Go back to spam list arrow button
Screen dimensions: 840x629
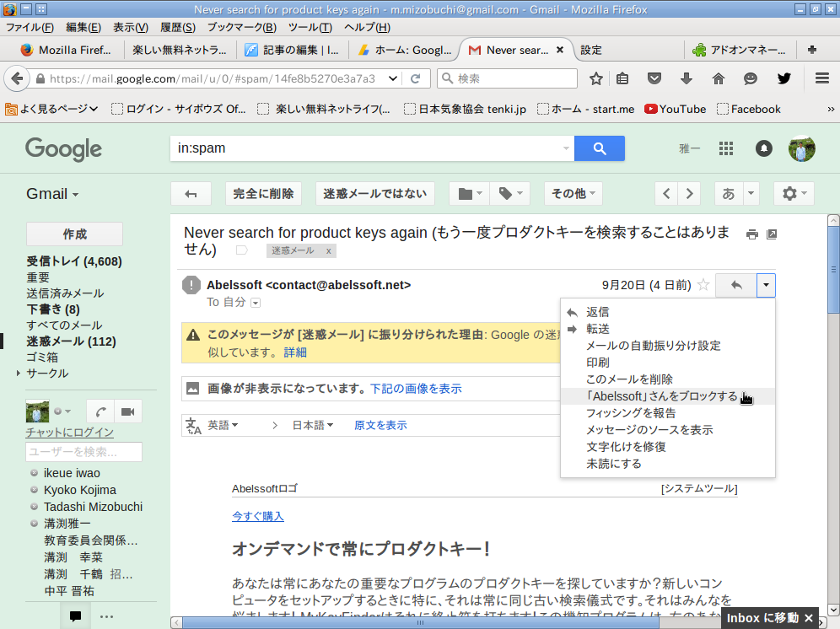point(191,194)
